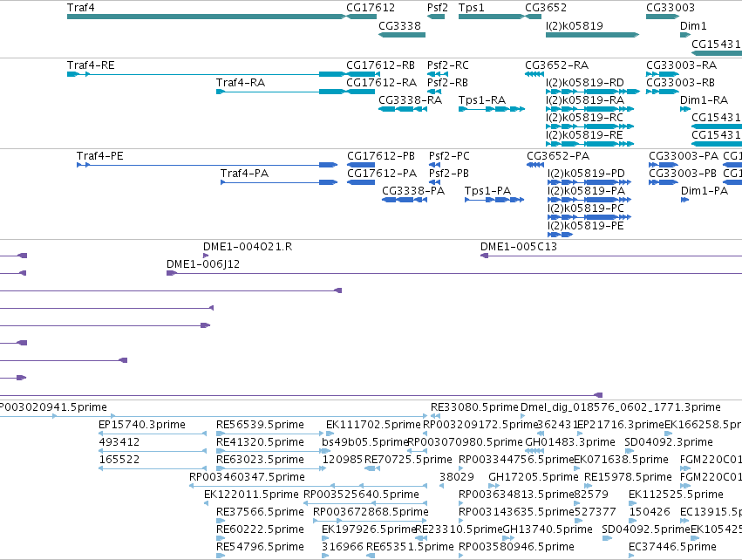This screenshot has width=742, height=560.
Task: Click the l(2)k05819 gene bar
Action: tap(592, 35)
